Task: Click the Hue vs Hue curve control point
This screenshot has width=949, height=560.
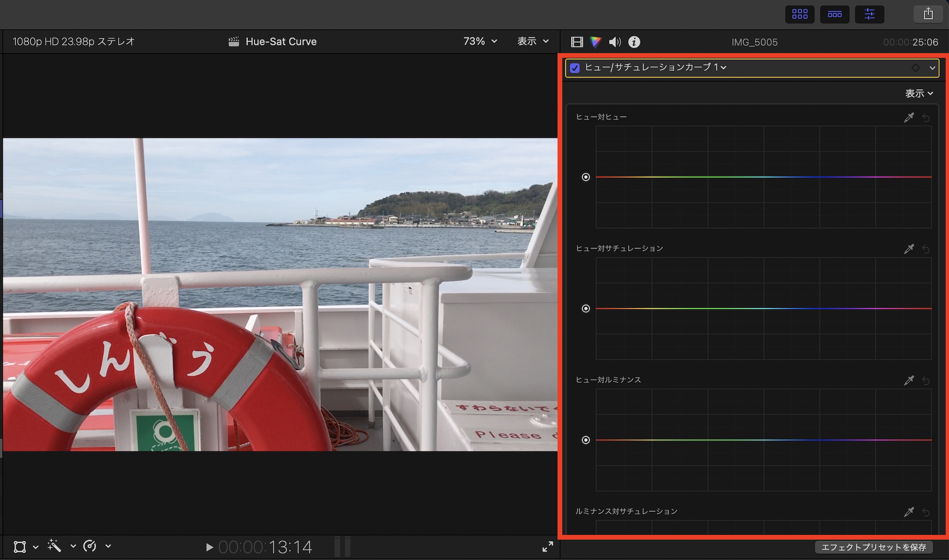Action: tap(586, 177)
